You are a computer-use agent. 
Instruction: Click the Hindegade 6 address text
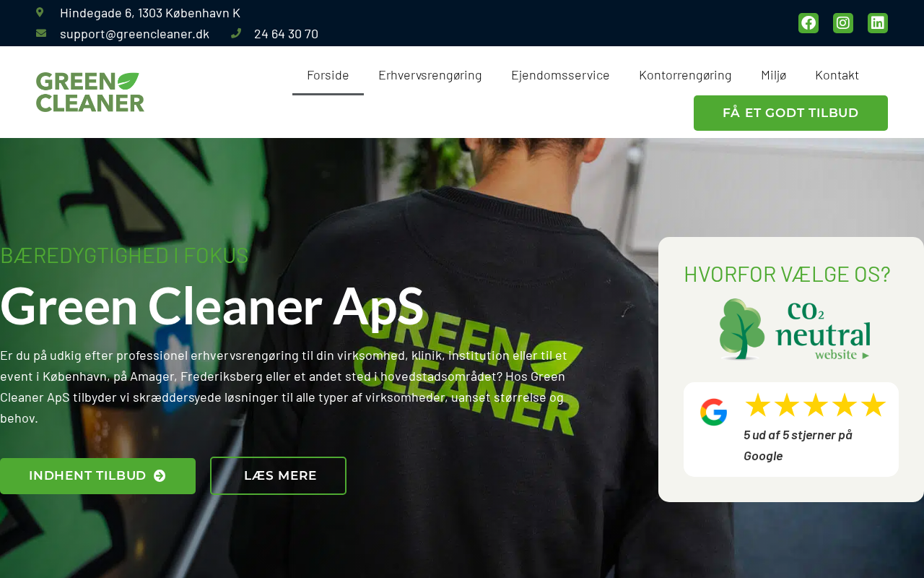pyautogui.click(x=150, y=13)
